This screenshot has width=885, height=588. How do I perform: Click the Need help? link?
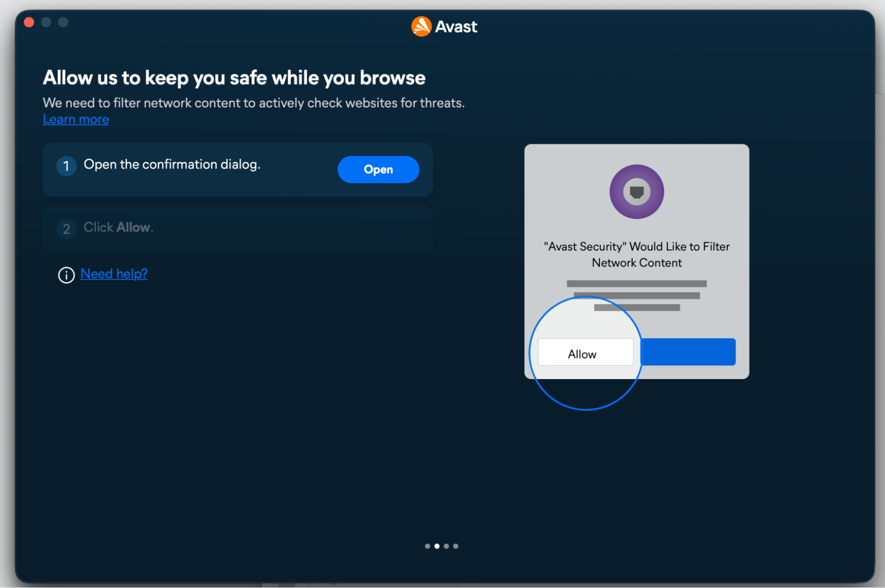(114, 274)
